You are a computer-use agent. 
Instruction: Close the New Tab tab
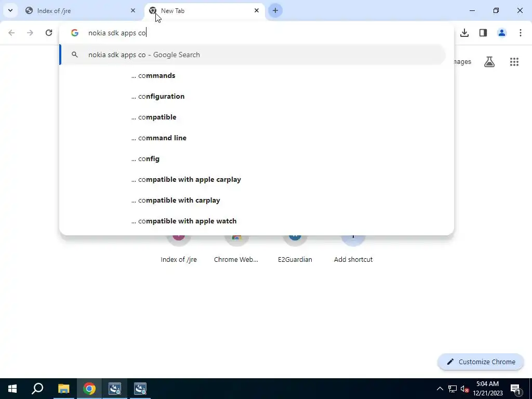[257, 10]
